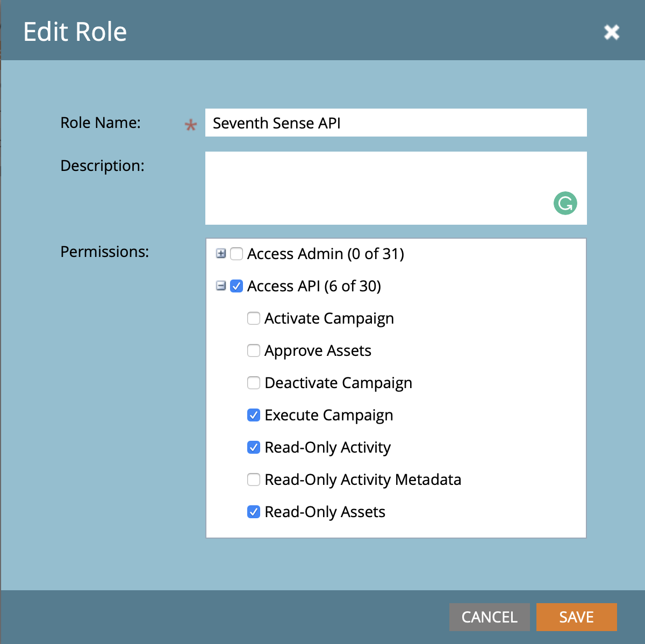Click inside the Description text area

[396, 188]
